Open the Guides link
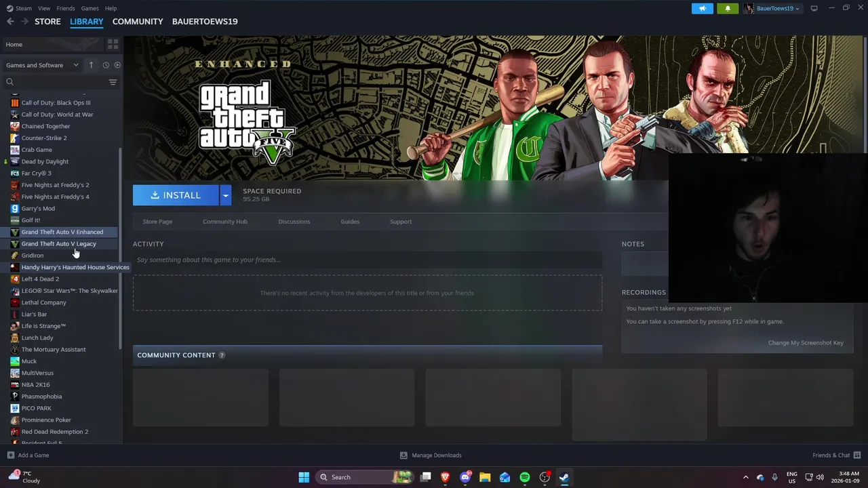This screenshot has width=868, height=488. (350, 222)
